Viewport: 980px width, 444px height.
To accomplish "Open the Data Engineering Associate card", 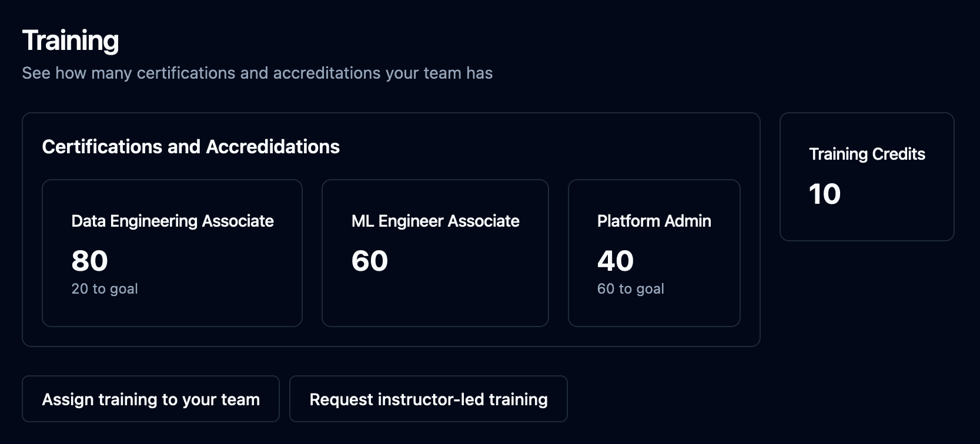I will coord(172,253).
